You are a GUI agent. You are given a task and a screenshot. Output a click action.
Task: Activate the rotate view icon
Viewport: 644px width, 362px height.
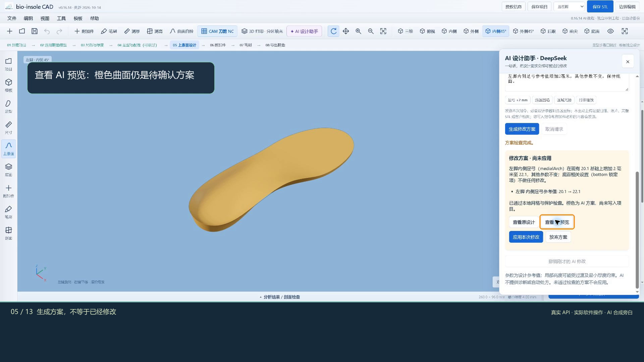333,31
